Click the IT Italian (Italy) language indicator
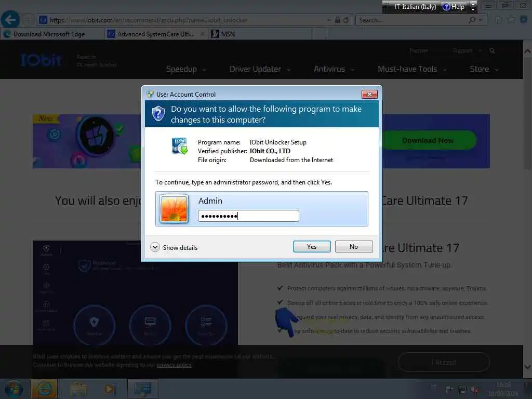 click(415, 7)
